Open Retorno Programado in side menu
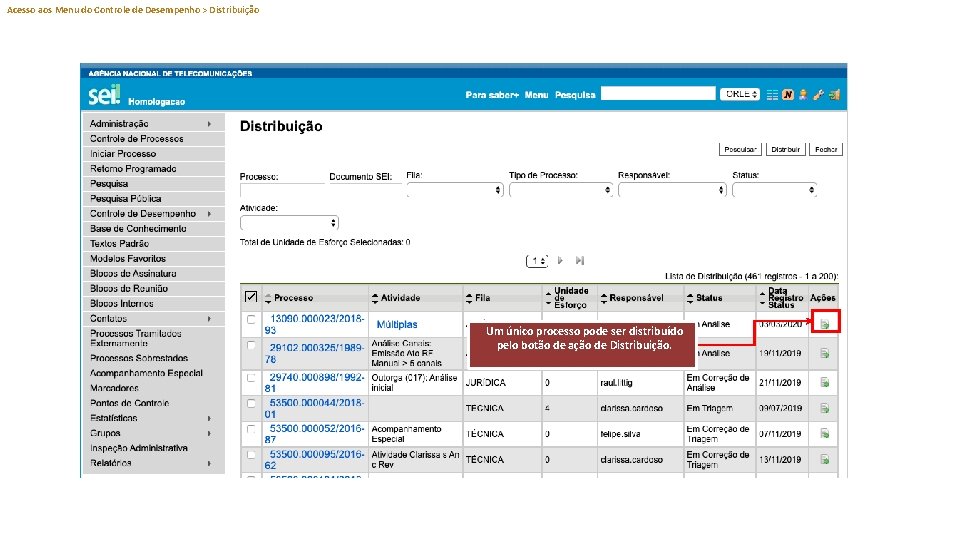This screenshot has height=540, width=960. click(x=153, y=169)
